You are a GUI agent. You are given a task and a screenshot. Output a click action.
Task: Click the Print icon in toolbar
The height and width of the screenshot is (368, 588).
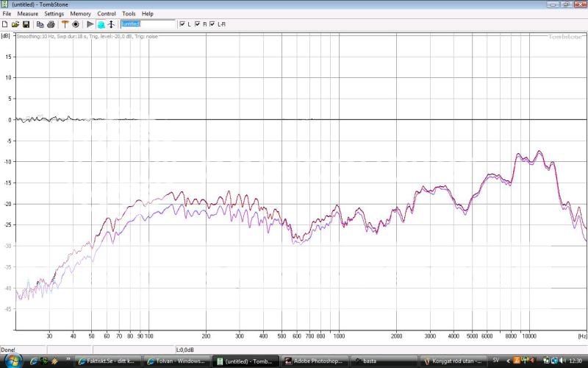click(51, 24)
